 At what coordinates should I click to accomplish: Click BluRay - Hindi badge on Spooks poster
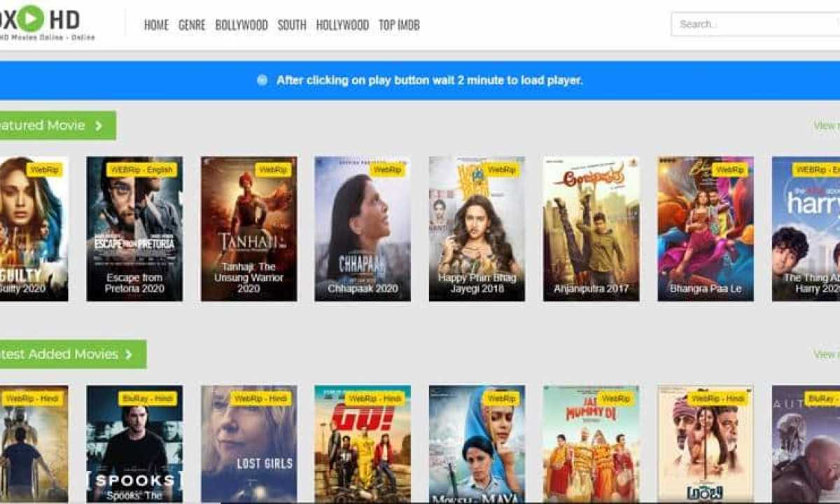[147, 398]
